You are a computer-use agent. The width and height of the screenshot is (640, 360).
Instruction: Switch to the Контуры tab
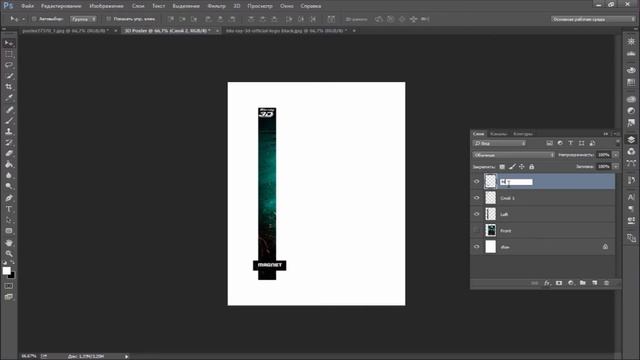pyautogui.click(x=523, y=134)
